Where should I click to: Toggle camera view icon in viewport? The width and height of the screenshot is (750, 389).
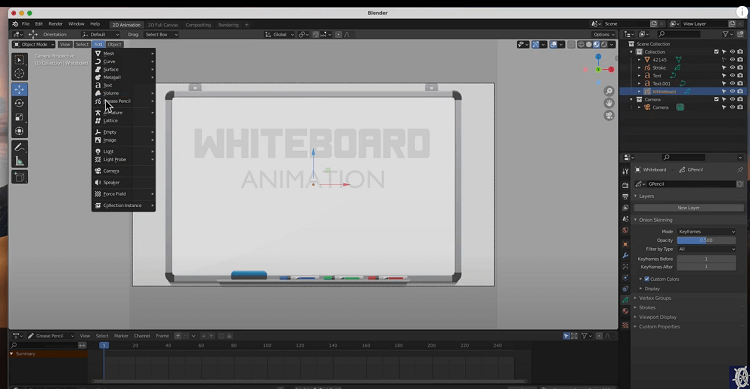[x=609, y=116]
